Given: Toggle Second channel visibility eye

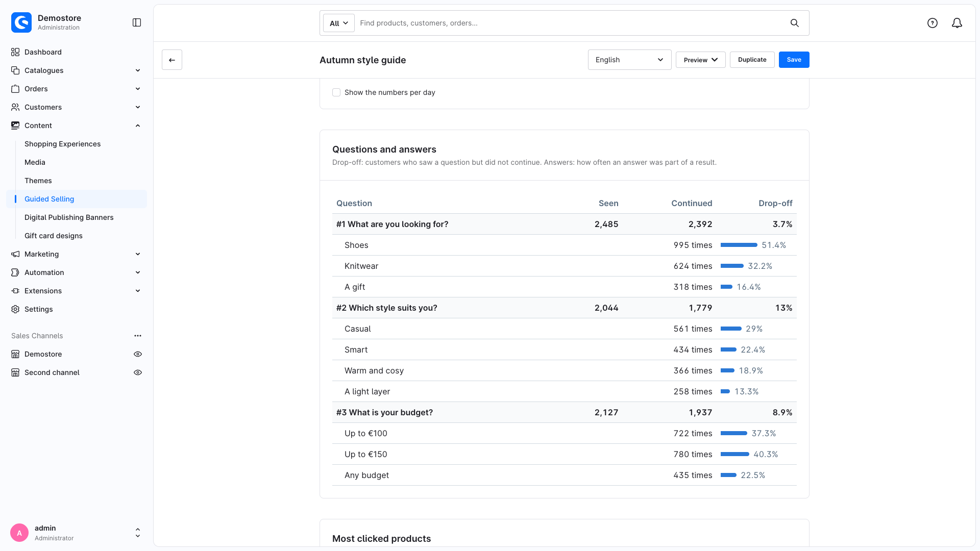Looking at the screenshot, I should tap(138, 372).
